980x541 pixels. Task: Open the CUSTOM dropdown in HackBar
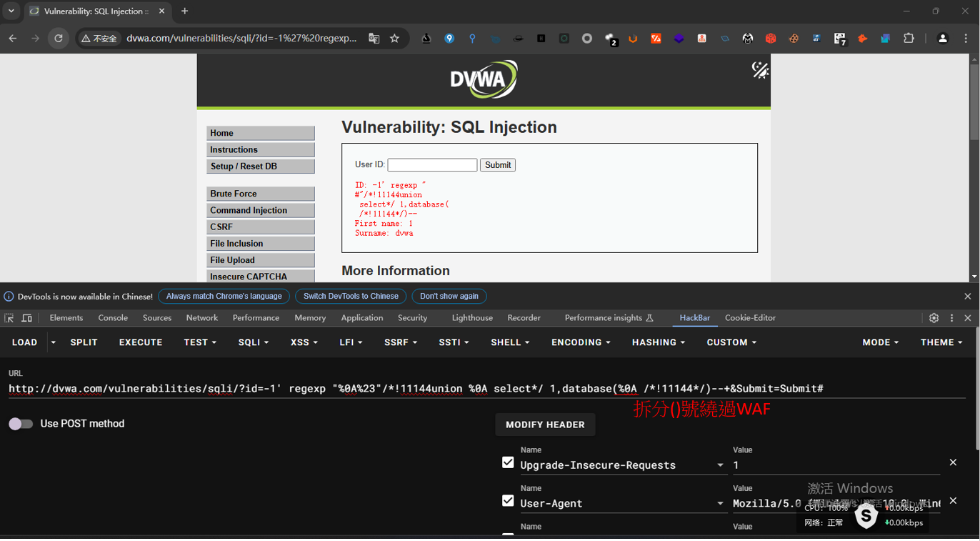tap(731, 342)
